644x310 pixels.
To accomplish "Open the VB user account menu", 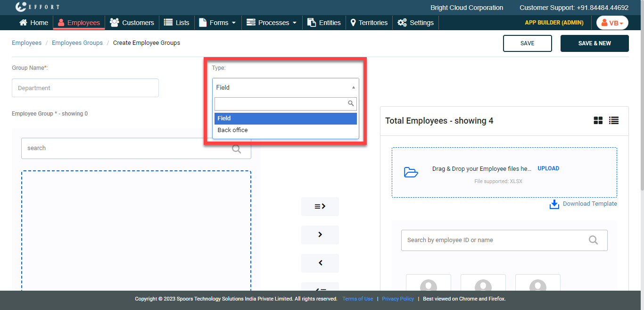I will coord(612,23).
